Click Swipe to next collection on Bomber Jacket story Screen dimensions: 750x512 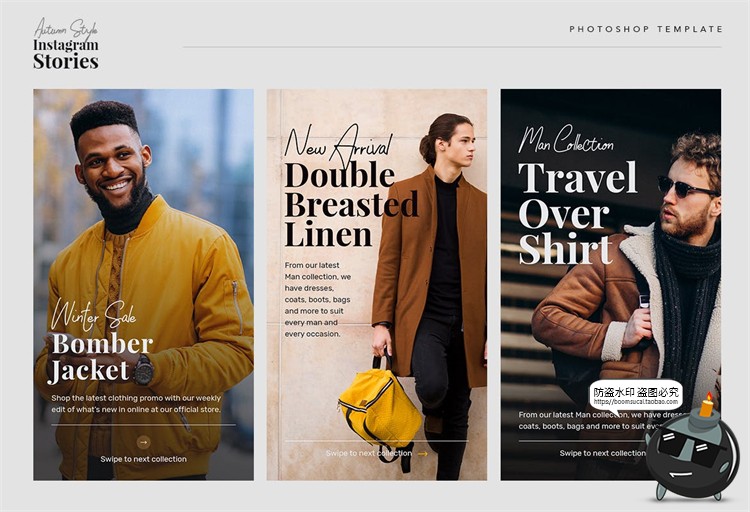click(x=143, y=459)
